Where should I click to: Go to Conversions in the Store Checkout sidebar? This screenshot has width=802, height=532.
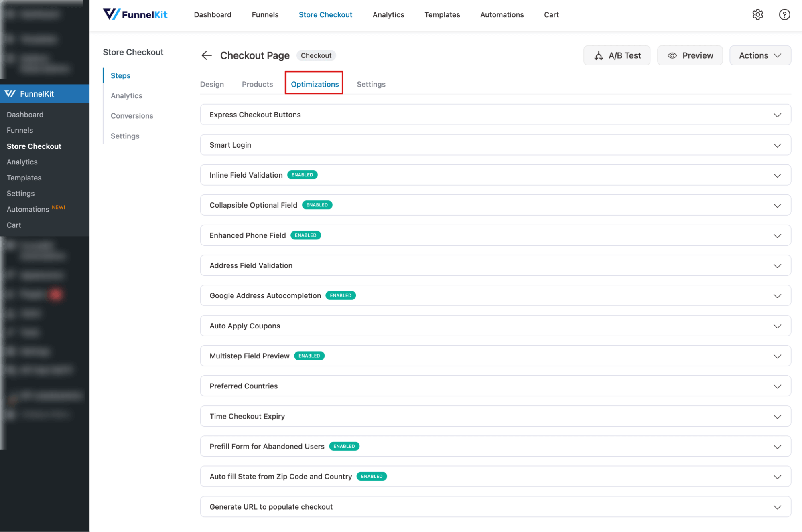pyautogui.click(x=132, y=115)
